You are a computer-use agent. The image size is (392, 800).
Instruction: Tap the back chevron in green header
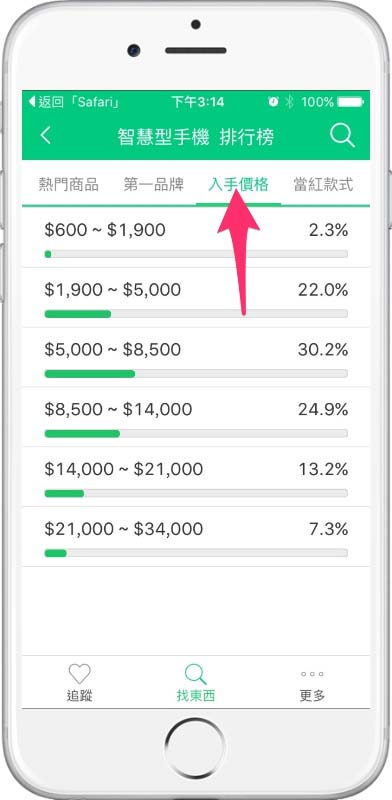(x=46, y=136)
